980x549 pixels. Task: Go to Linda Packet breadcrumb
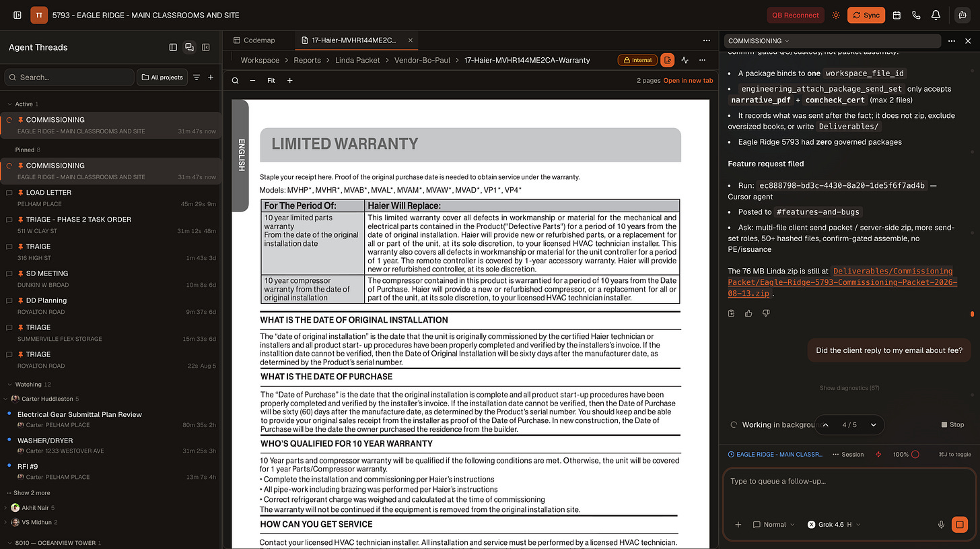coord(357,60)
